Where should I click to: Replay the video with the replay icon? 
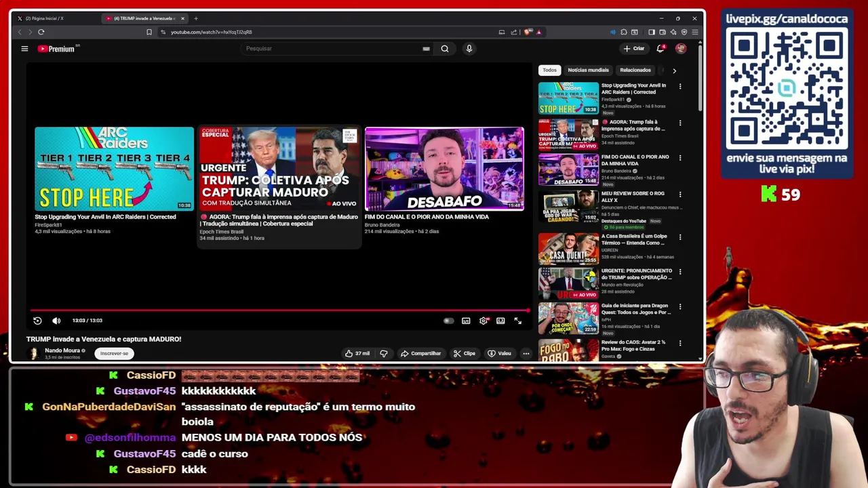[37, 321]
